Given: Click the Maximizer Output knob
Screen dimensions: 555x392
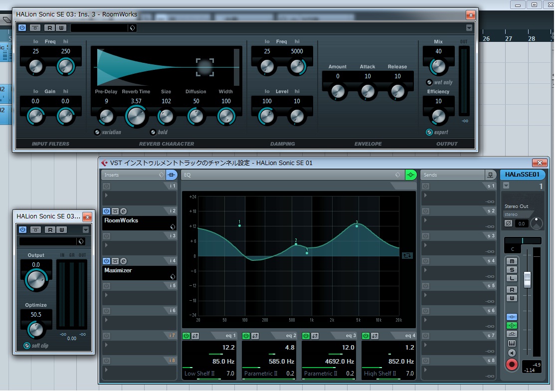Looking at the screenshot, I should (x=36, y=280).
